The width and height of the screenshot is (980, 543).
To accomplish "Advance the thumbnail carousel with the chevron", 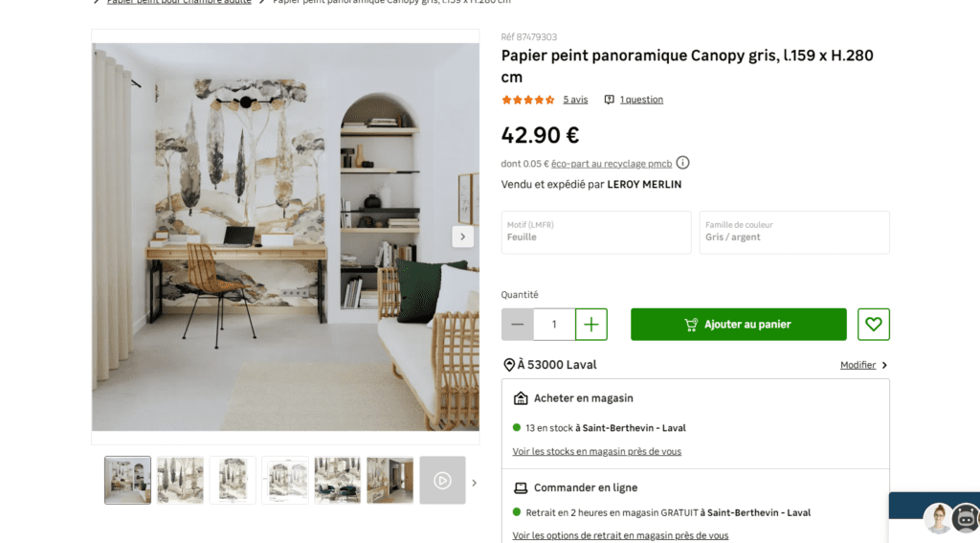I will 475,483.
